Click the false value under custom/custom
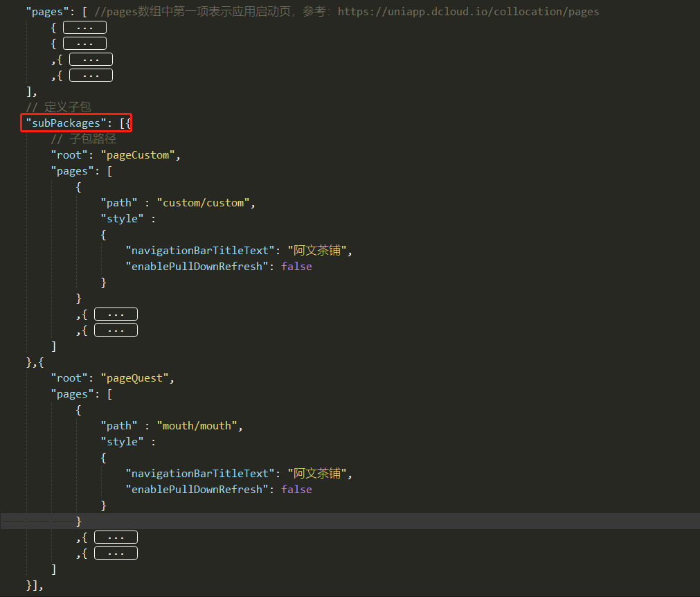This screenshot has width=700, height=597. tap(296, 267)
